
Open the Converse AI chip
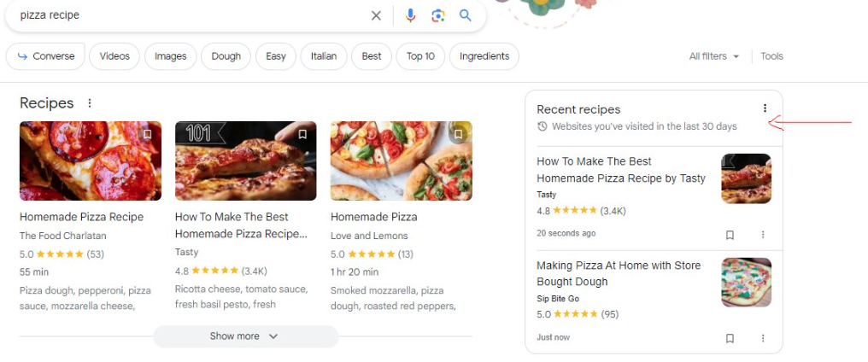coord(46,56)
